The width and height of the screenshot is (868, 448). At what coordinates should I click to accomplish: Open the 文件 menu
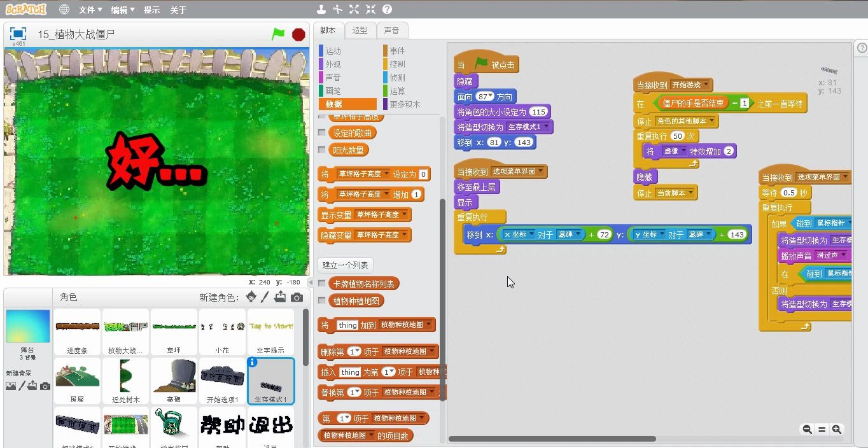click(x=88, y=10)
